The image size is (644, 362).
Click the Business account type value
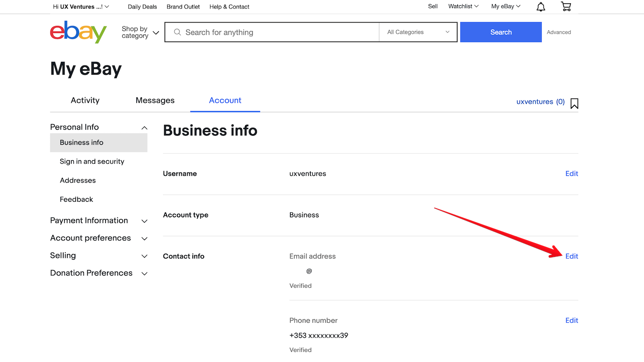click(304, 215)
